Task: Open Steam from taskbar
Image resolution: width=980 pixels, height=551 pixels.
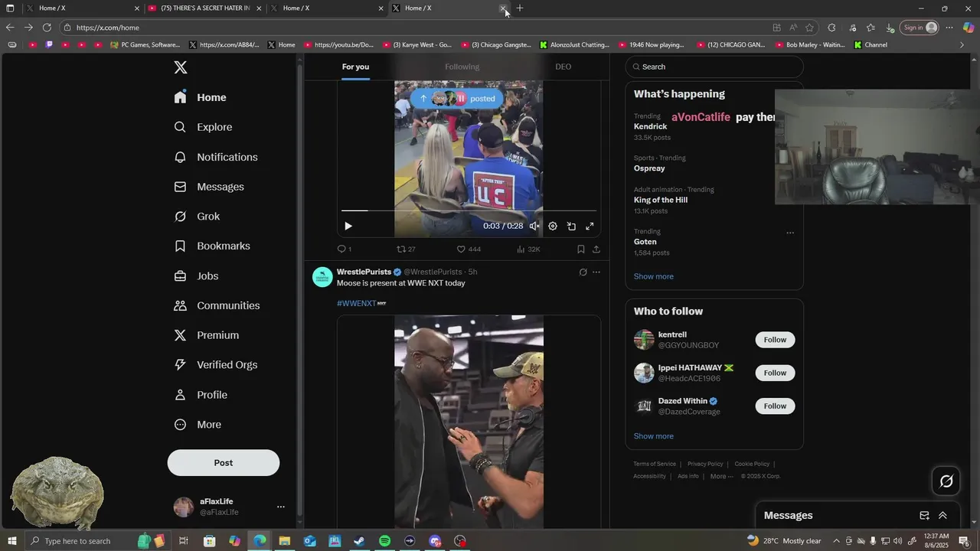Action: point(359,541)
